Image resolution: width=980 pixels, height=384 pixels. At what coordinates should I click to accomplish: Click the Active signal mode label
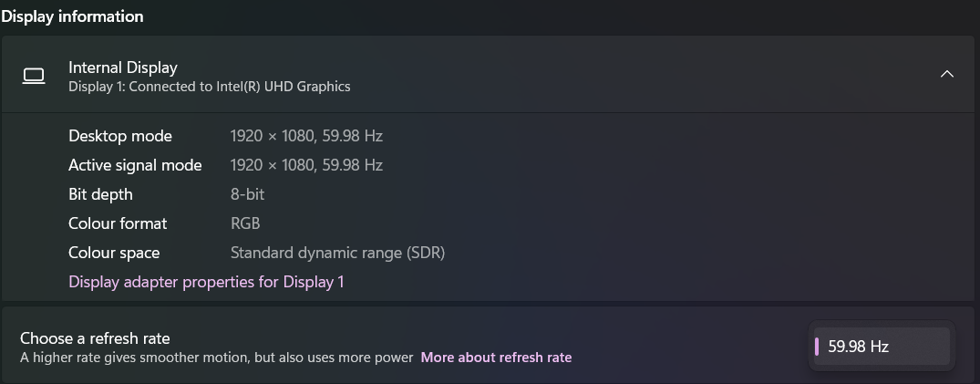point(135,165)
